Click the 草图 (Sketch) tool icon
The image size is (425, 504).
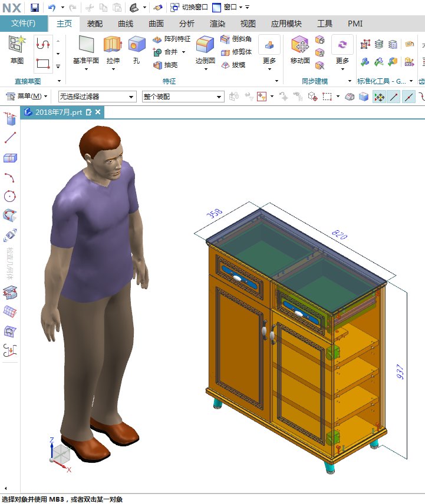[17, 45]
